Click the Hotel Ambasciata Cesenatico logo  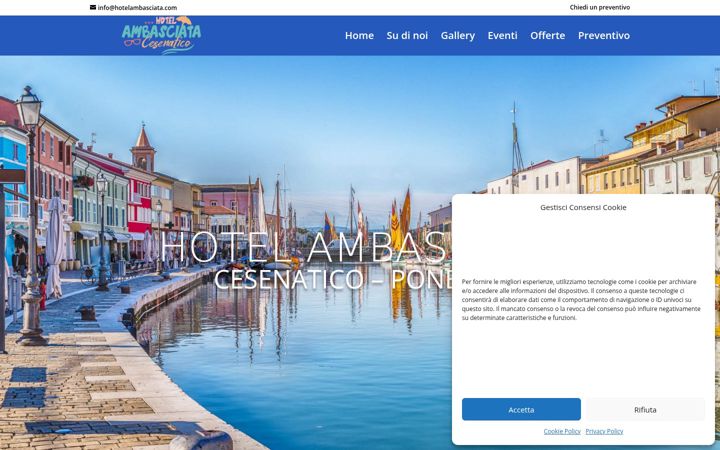(161, 35)
